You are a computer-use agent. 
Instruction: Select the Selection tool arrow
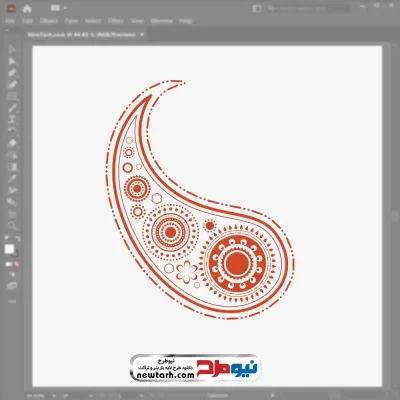pyautogui.click(x=12, y=50)
